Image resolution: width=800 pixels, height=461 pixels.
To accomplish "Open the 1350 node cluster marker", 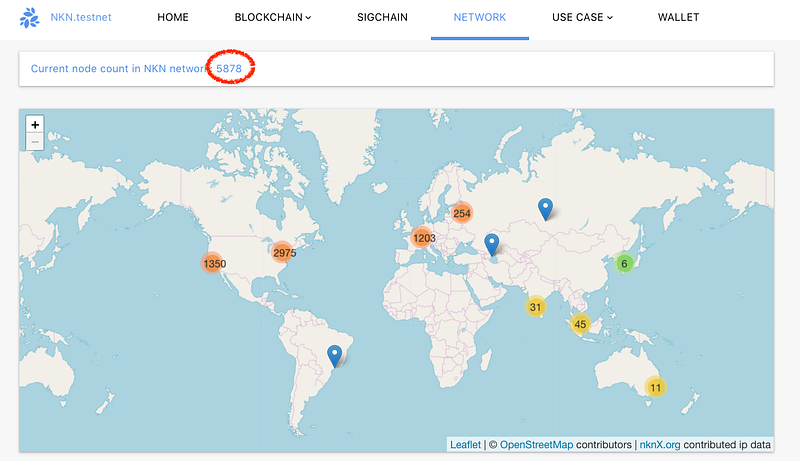I will 214,264.
